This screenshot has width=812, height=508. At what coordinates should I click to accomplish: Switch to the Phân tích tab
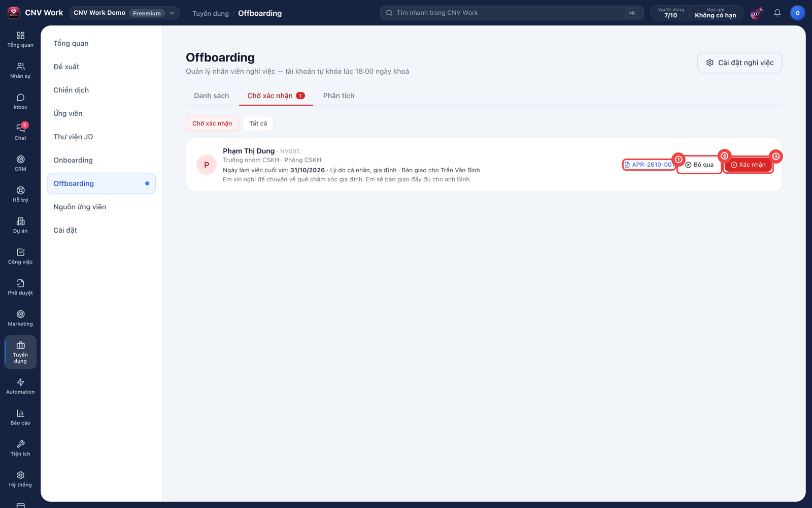click(x=339, y=96)
